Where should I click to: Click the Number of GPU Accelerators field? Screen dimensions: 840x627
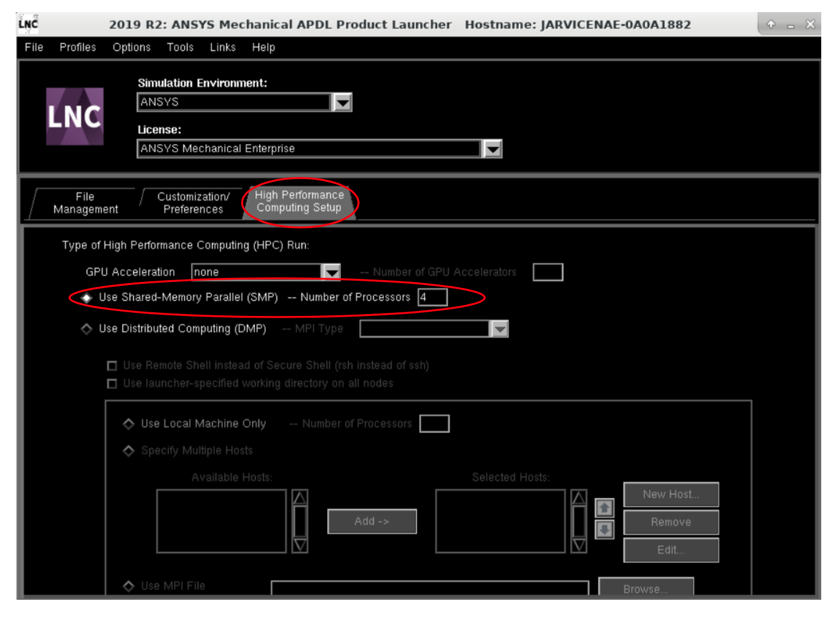coord(548,272)
